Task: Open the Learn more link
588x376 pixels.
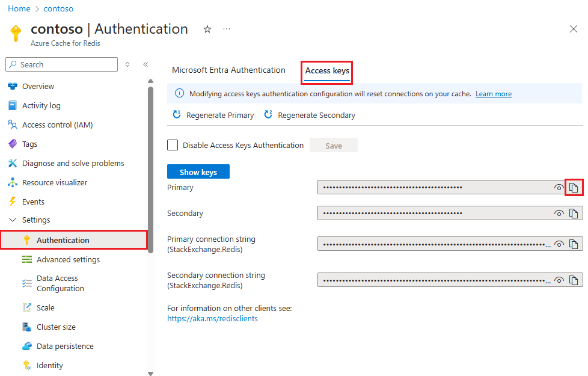Action: (x=493, y=93)
